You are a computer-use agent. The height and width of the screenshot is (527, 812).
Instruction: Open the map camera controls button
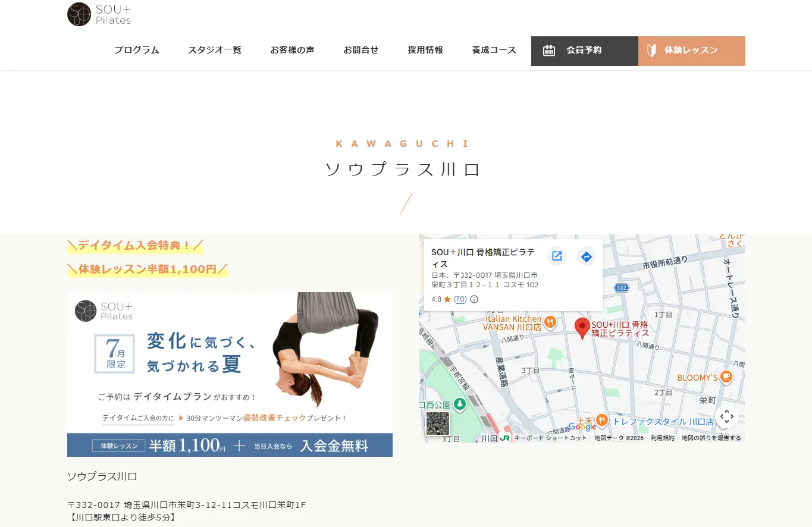(x=726, y=417)
